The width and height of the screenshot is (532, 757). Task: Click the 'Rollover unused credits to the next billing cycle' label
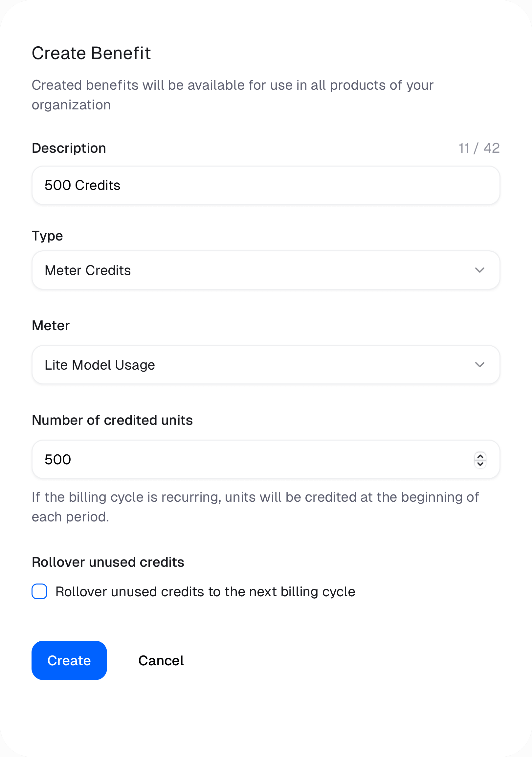[x=205, y=592]
